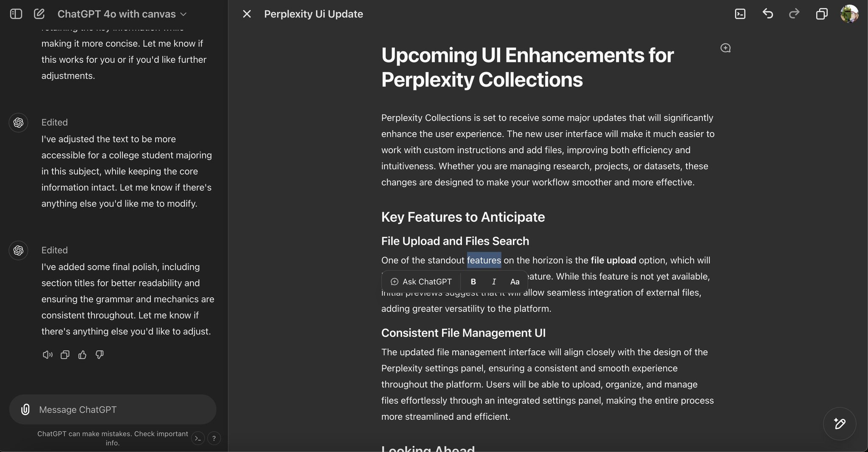868x452 pixels.
Task: Click the 'Key Features to Anticipate' heading
Action: point(463,217)
